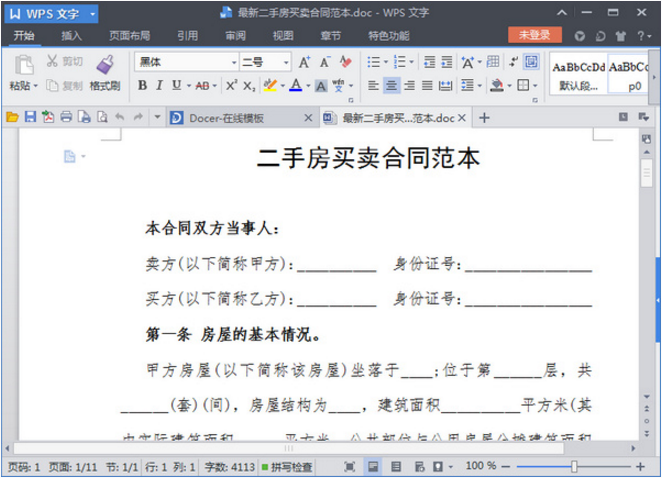Viewport: 662px width, 478px height.
Task: Click the zoom slider handle
Action: [x=574, y=467]
